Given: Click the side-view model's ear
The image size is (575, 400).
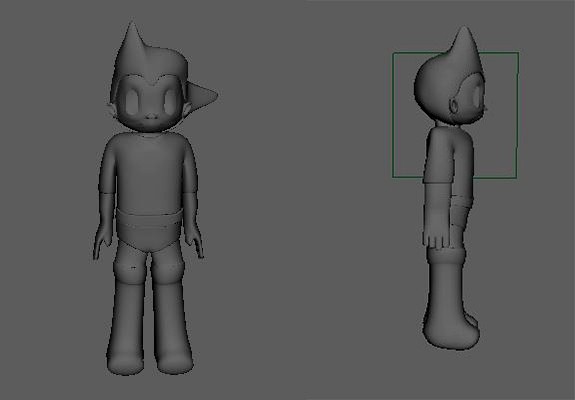Looking at the screenshot, I should pyautogui.click(x=454, y=106).
